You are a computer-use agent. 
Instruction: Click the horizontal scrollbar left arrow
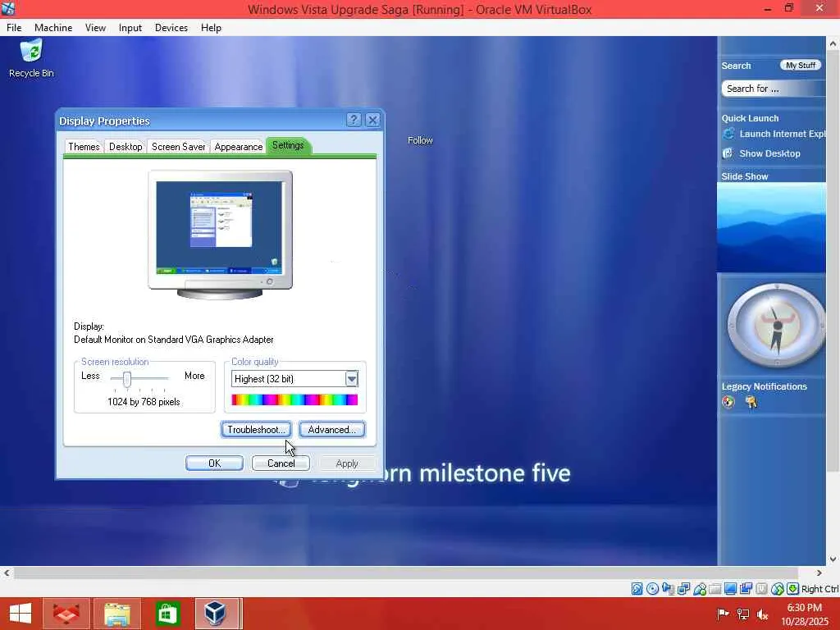click(7, 573)
